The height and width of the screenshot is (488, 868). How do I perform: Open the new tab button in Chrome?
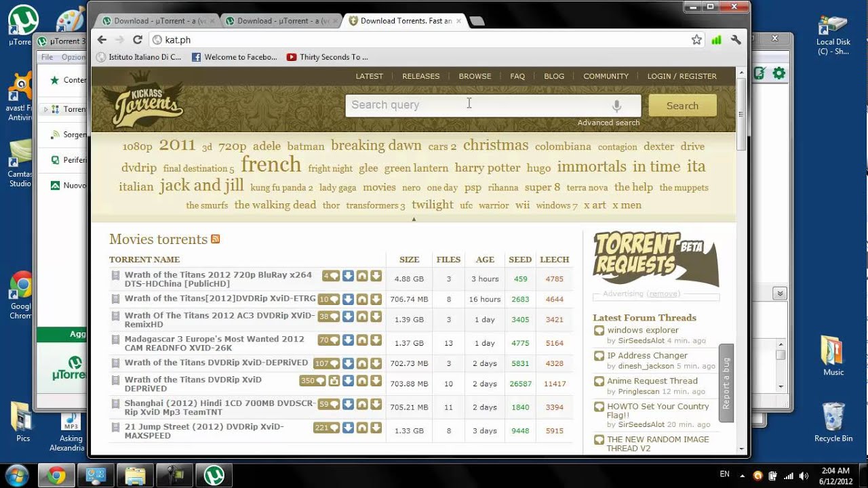[x=477, y=21]
